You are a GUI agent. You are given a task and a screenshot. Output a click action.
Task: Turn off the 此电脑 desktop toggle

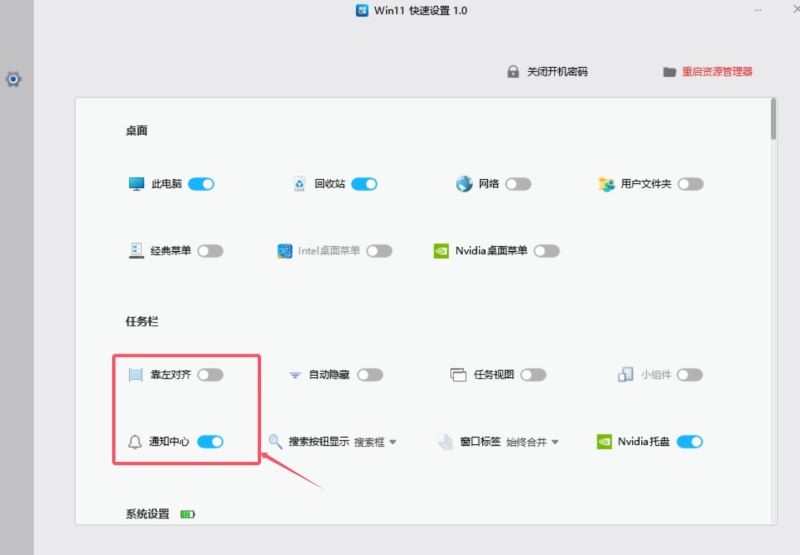pos(201,184)
